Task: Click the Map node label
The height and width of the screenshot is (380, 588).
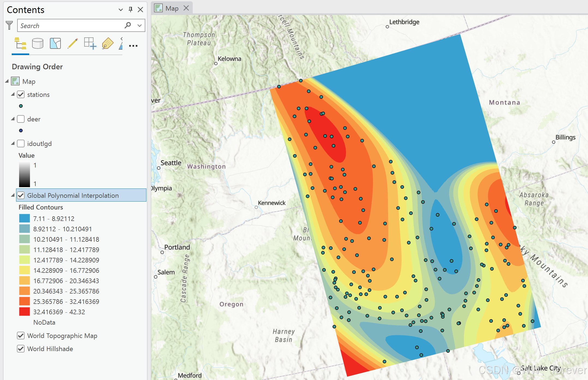Action: (x=29, y=82)
